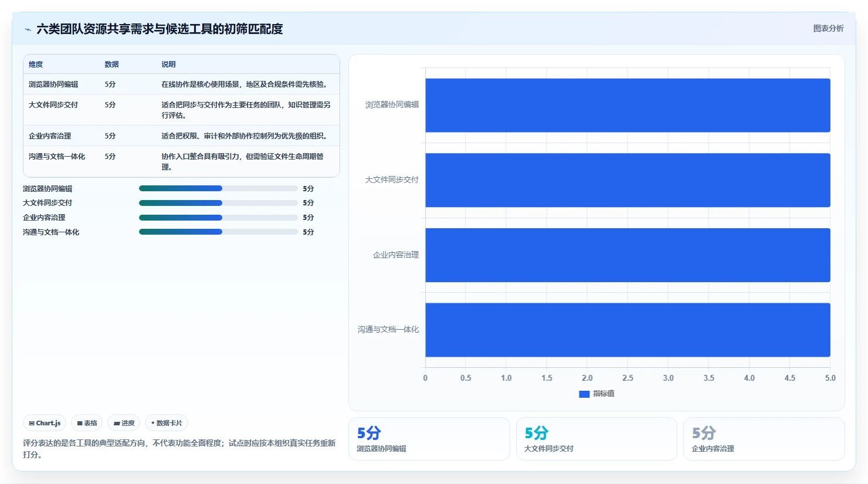The height and width of the screenshot is (484, 868).
Task: Click the 5分 value beside 企业内容治理 progress bar
Action: (x=308, y=218)
